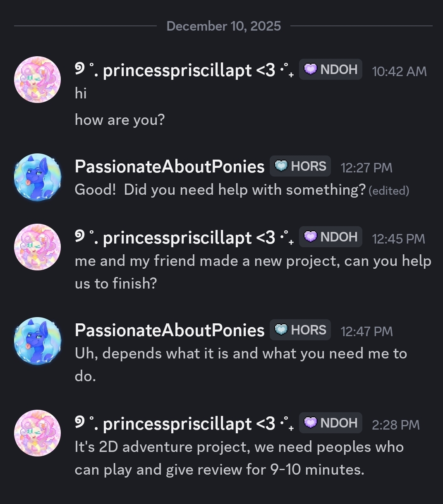Image resolution: width=443 pixels, height=504 pixels.
Task: Click the "It's 2D adventure project" message text
Action: pos(239,447)
